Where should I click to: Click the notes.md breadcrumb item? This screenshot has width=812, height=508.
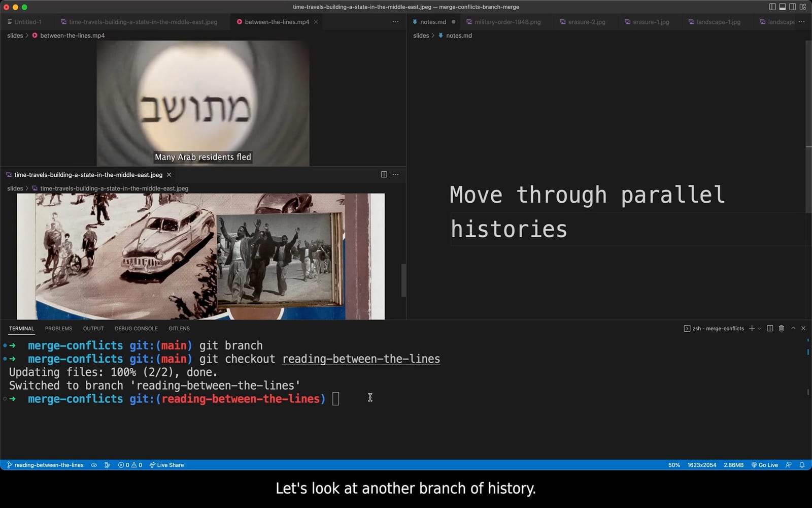pos(455,36)
